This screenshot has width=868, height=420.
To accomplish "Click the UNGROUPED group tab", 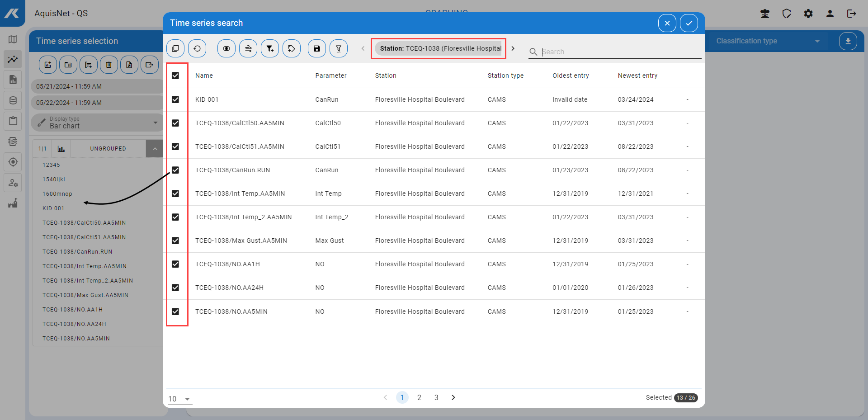I will coord(108,149).
